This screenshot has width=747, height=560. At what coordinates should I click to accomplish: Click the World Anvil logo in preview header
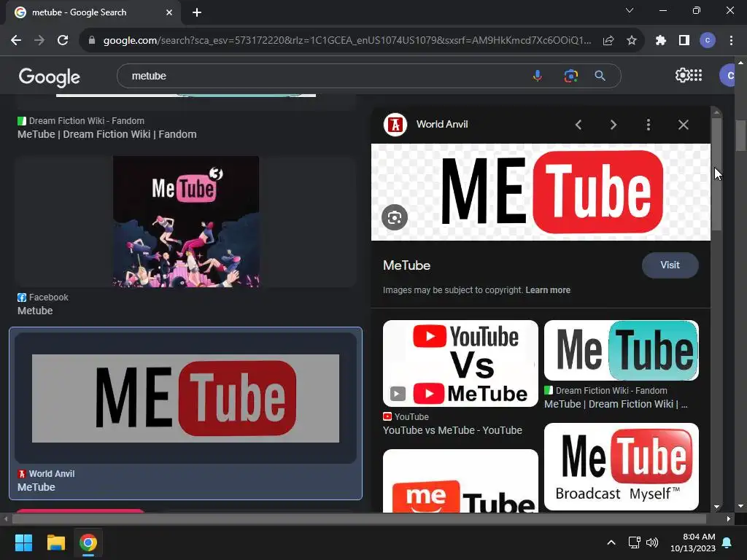[x=395, y=125]
